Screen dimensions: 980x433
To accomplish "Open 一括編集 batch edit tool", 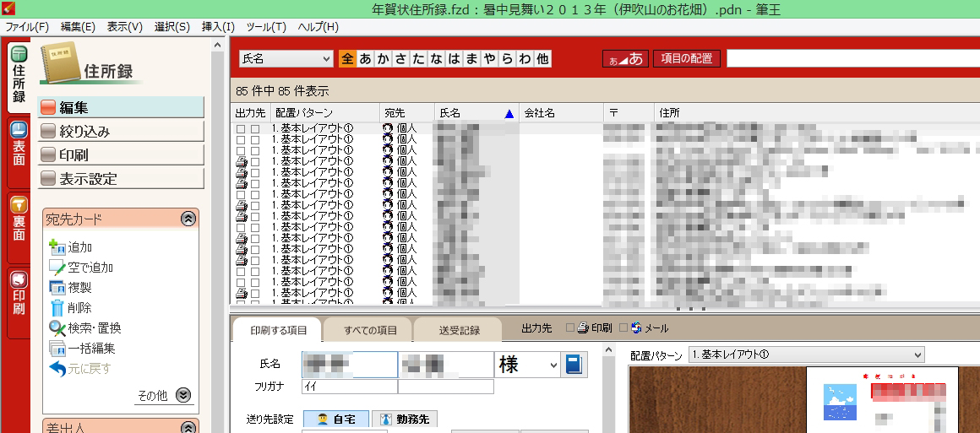I will pos(57,349).
